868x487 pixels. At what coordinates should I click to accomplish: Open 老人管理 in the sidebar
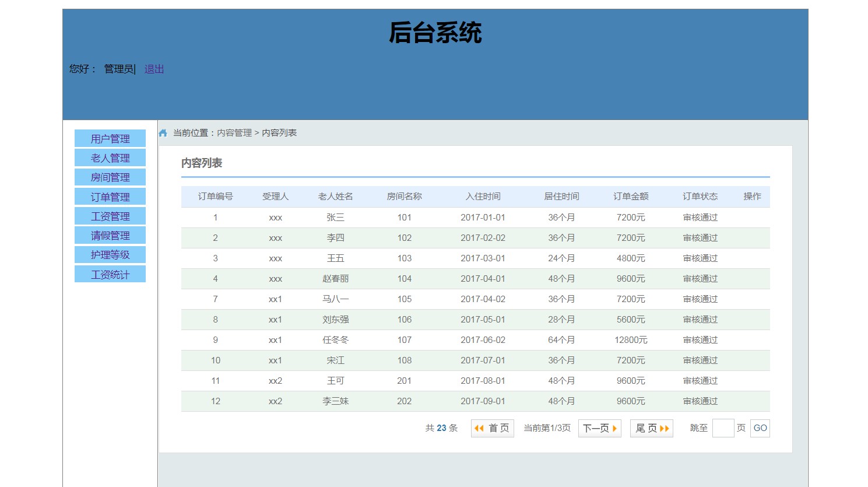(x=110, y=158)
